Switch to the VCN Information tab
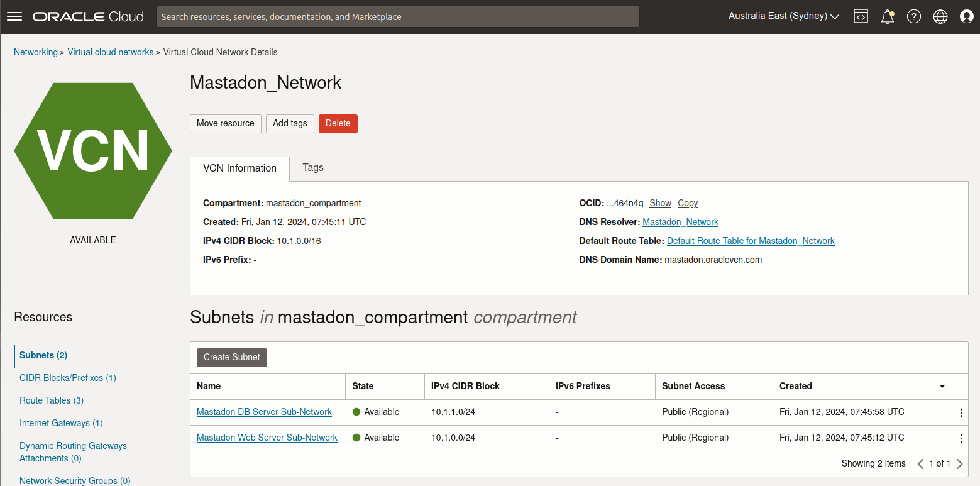 pos(239,168)
